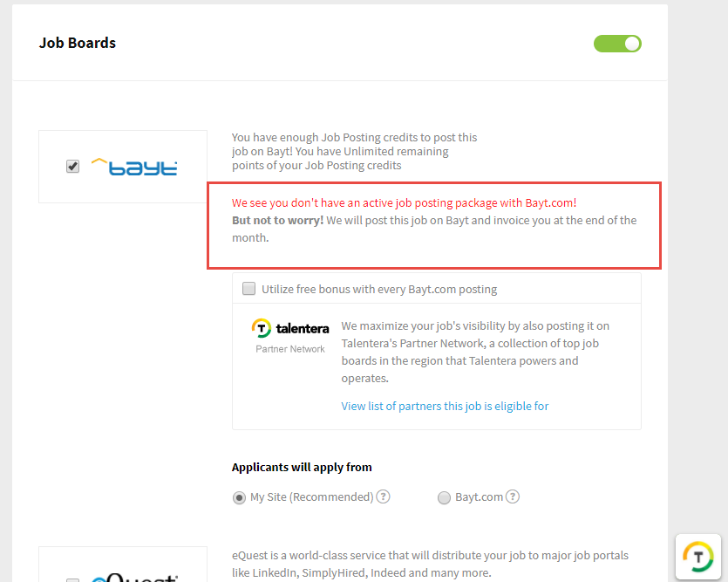
Task: Open the floating Talentera widget icon
Action: click(697, 557)
